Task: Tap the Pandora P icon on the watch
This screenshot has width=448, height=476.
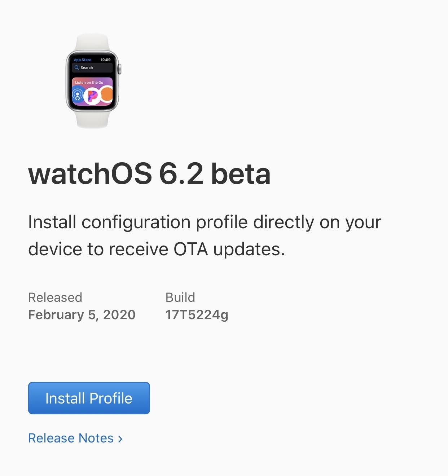Action: 92,96
